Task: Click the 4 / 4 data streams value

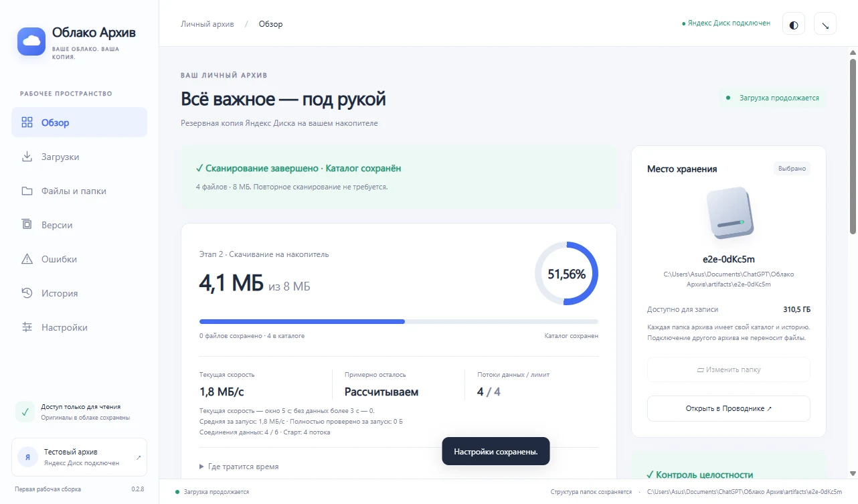Action: click(x=489, y=392)
